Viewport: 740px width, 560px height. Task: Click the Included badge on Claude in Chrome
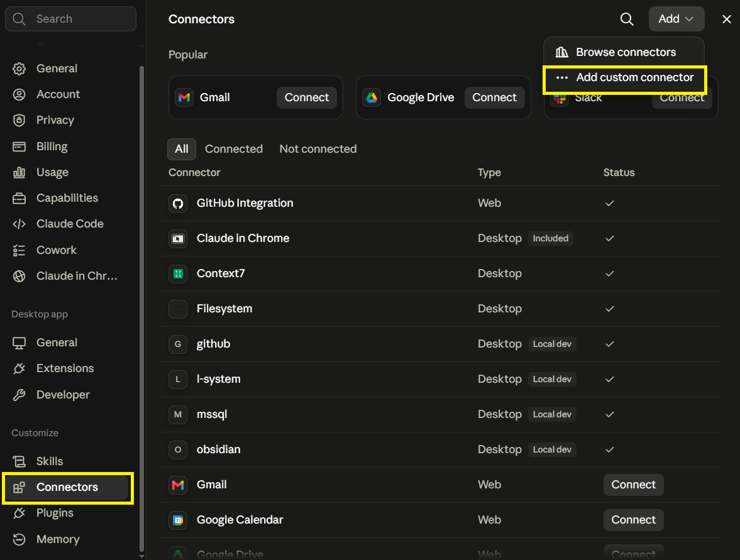[550, 239]
